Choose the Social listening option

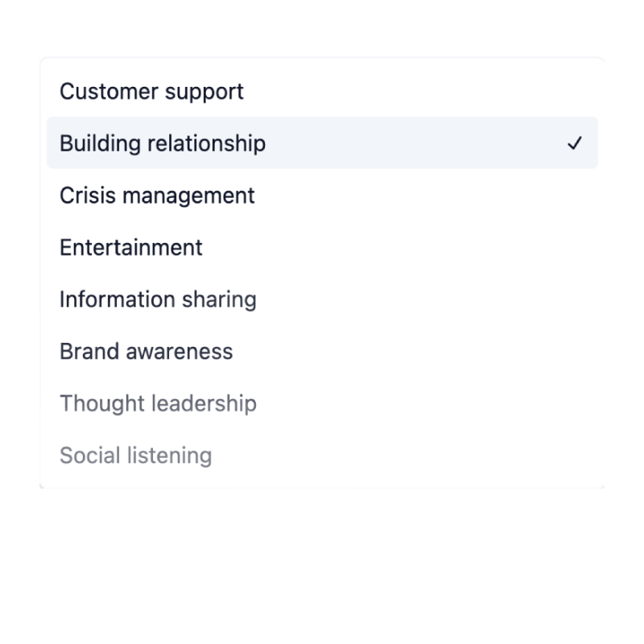coord(135,456)
